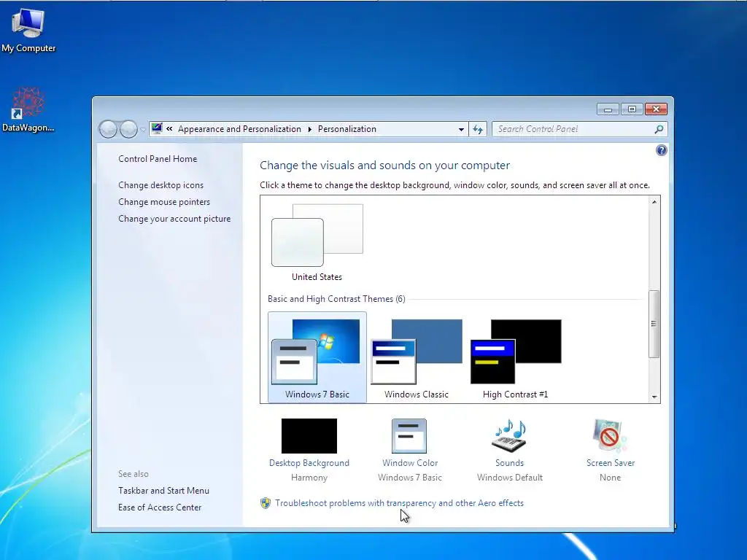Open Taskbar and Start Menu link

pyautogui.click(x=163, y=491)
